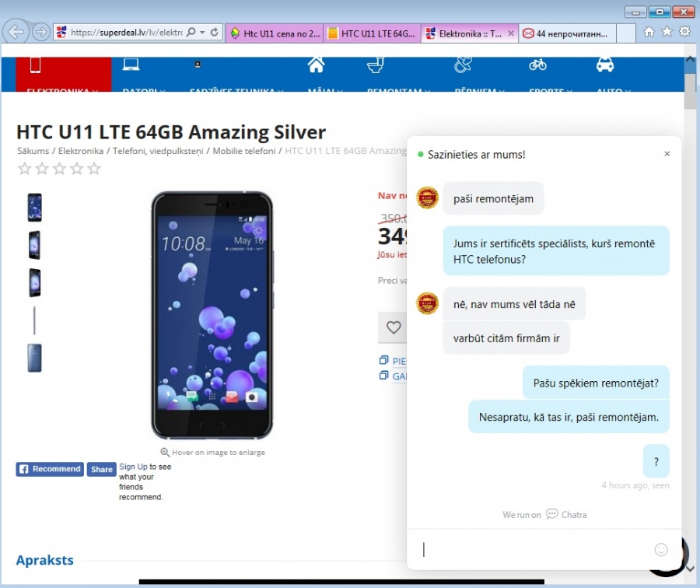Screen dimensions: 700x588
Task: Select second angled phone thumbnail
Action: 34,245
